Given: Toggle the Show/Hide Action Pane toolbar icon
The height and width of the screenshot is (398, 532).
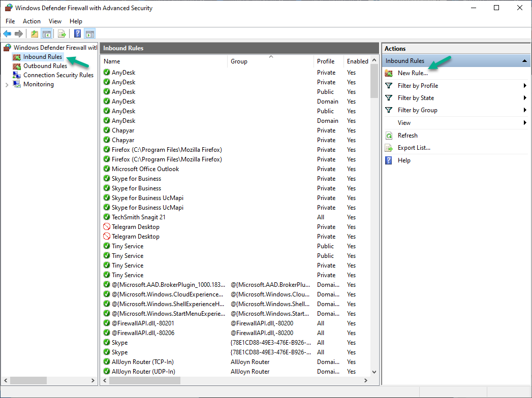Looking at the screenshot, I should pos(90,34).
